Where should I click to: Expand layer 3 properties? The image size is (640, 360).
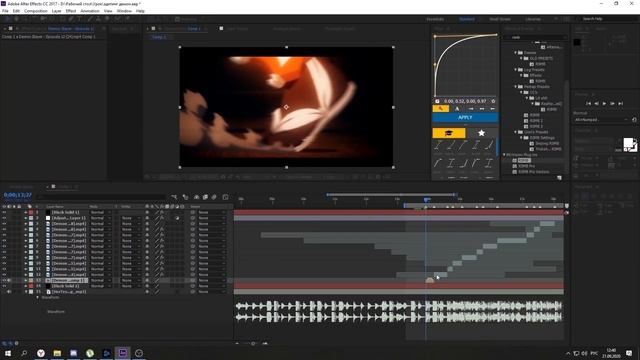point(25,224)
